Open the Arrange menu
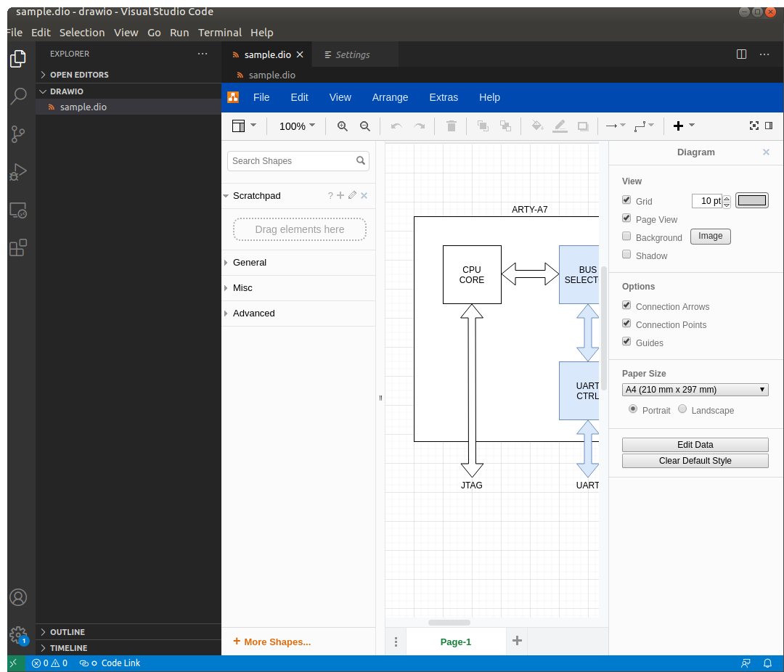The width and height of the screenshot is (784, 672). point(390,97)
